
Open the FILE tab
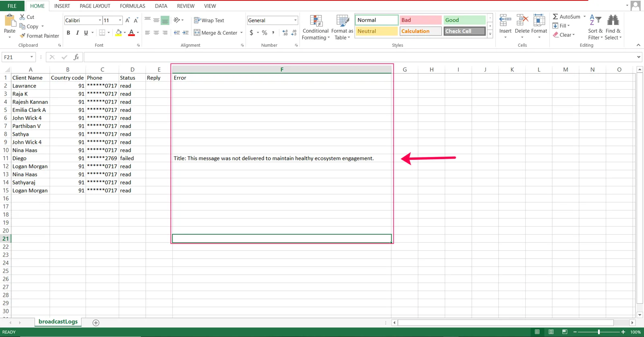point(12,6)
